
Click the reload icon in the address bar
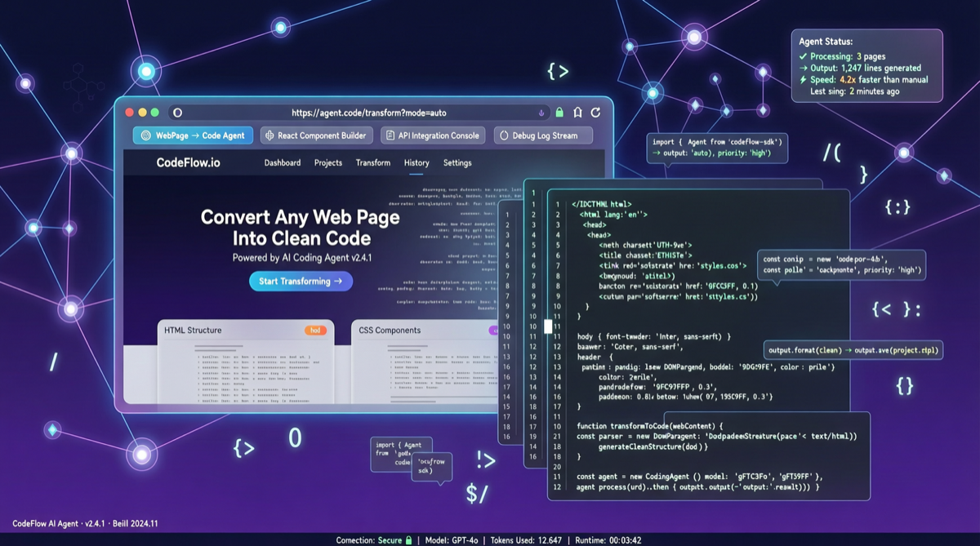point(596,113)
